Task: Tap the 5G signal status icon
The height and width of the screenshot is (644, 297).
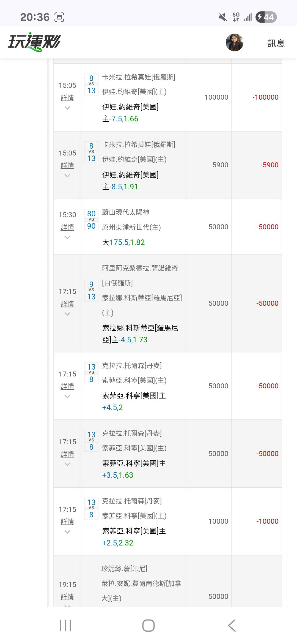Action: click(236, 17)
